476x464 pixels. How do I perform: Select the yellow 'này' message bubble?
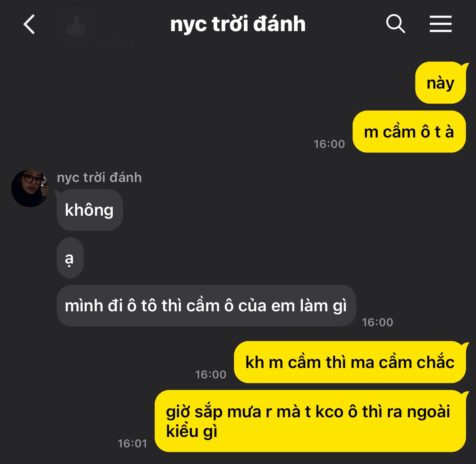pos(441,83)
